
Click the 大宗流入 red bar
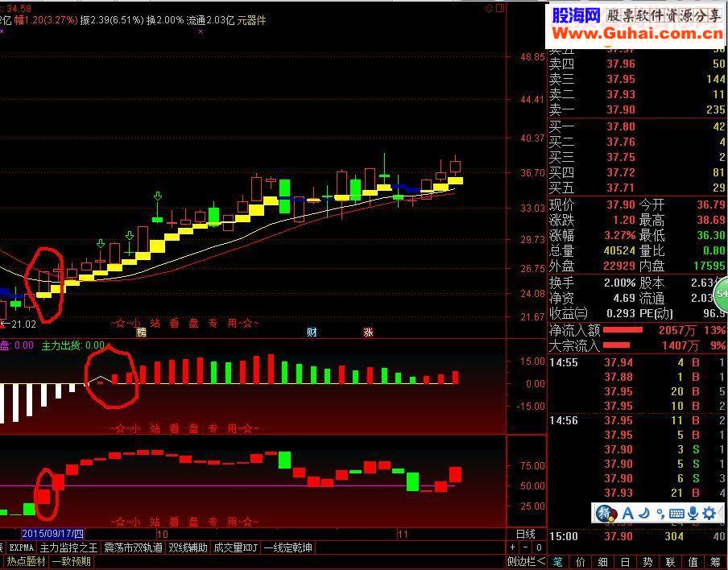[616, 345]
